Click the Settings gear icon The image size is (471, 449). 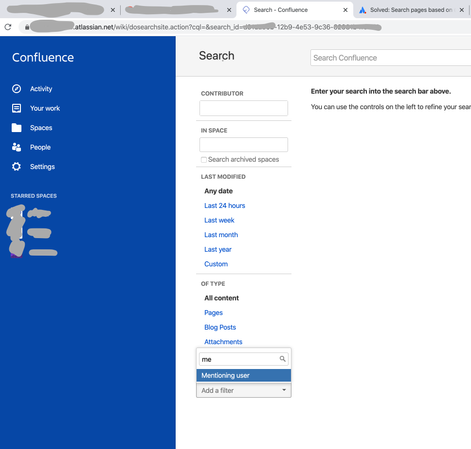(16, 167)
